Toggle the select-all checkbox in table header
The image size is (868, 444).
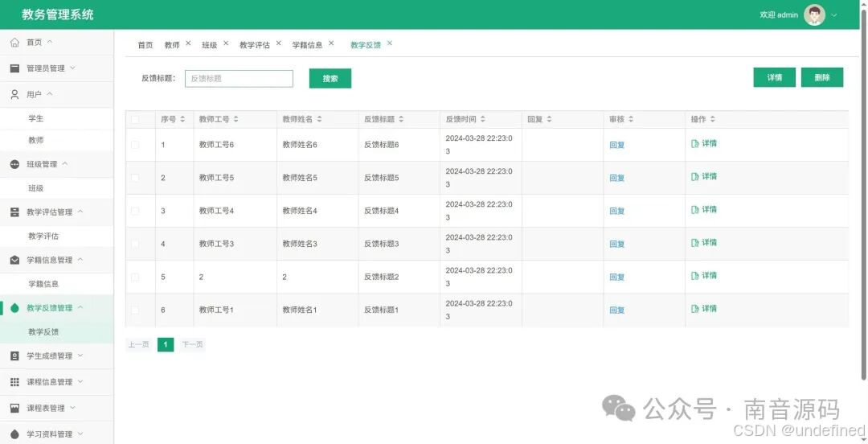coord(135,119)
